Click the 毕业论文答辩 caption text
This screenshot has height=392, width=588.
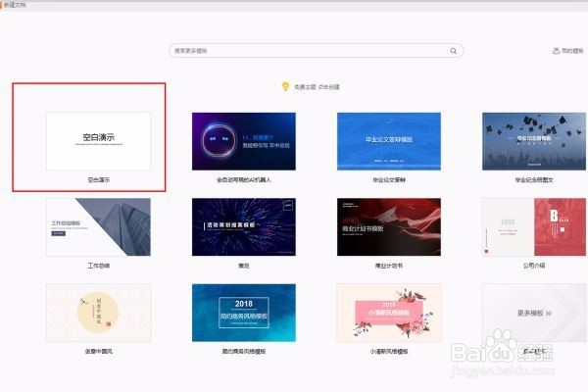389,180
